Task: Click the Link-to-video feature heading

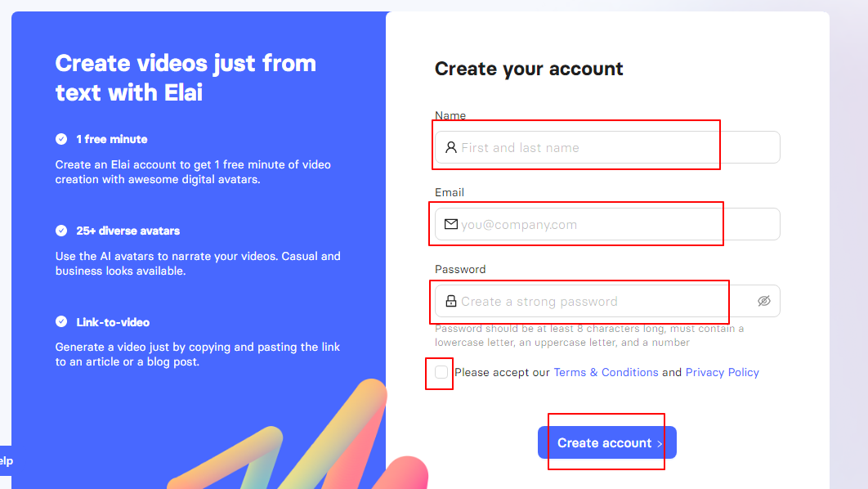Action: point(113,321)
